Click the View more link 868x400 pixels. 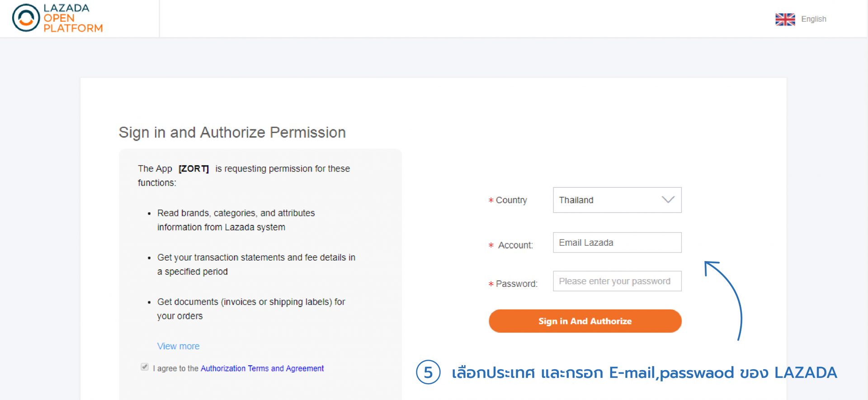click(x=178, y=346)
